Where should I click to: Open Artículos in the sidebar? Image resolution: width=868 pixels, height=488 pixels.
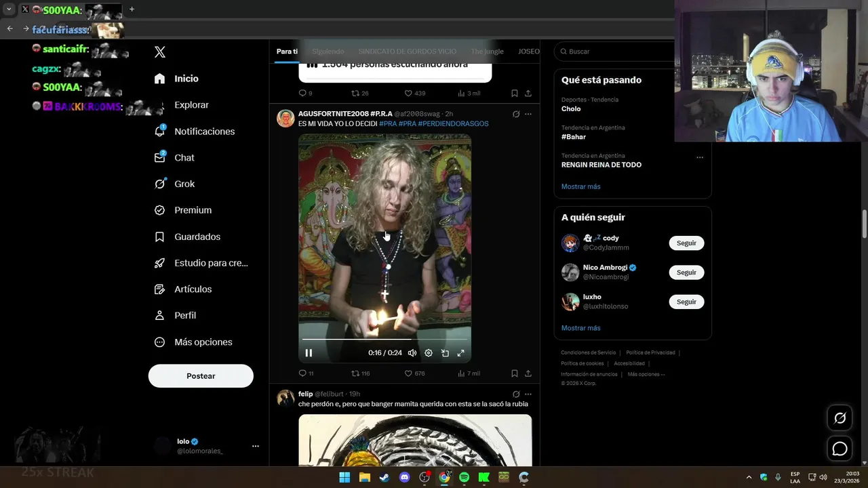(182, 289)
